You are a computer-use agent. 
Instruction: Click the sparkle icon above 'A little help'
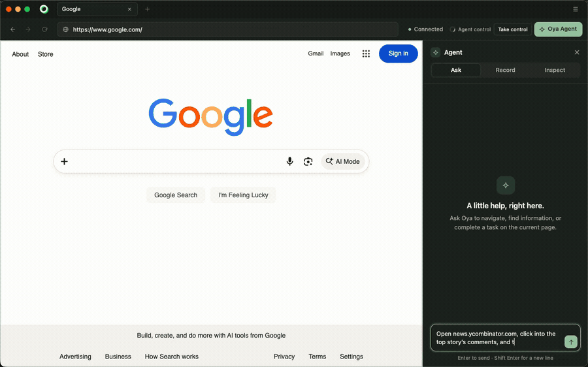pos(506,185)
